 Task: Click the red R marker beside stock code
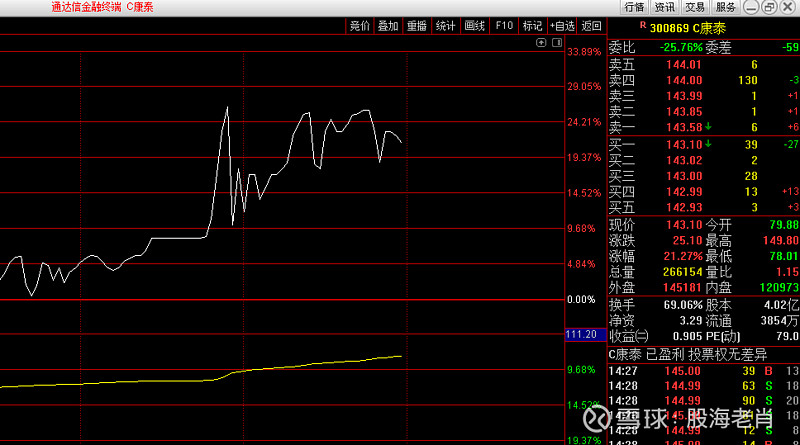643,25
